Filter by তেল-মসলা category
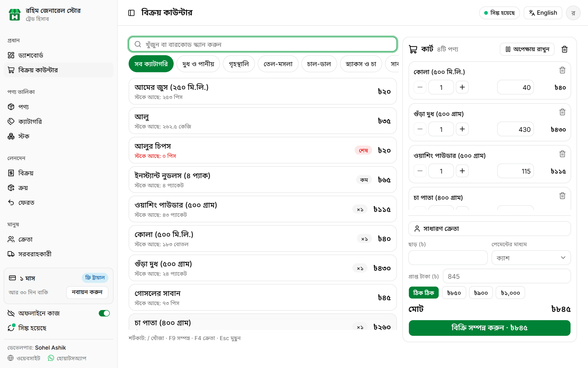This screenshot has height=368, width=588. click(278, 64)
